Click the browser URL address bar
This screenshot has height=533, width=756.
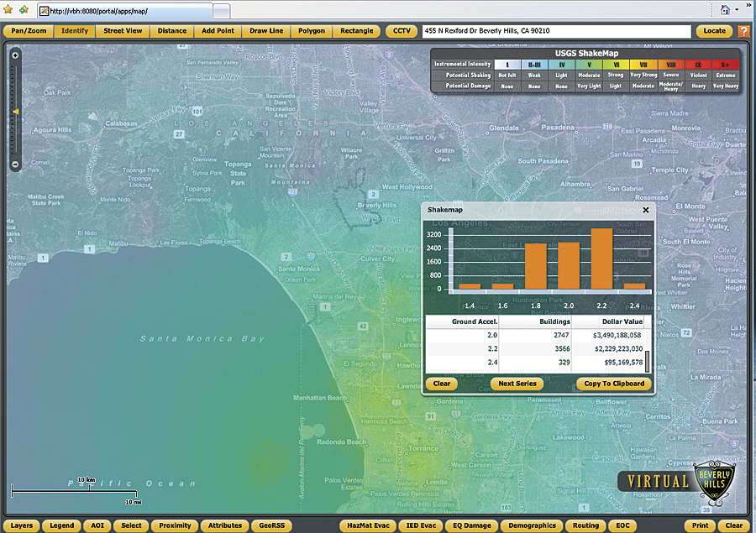pyautogui.click(x=125, y=11)
